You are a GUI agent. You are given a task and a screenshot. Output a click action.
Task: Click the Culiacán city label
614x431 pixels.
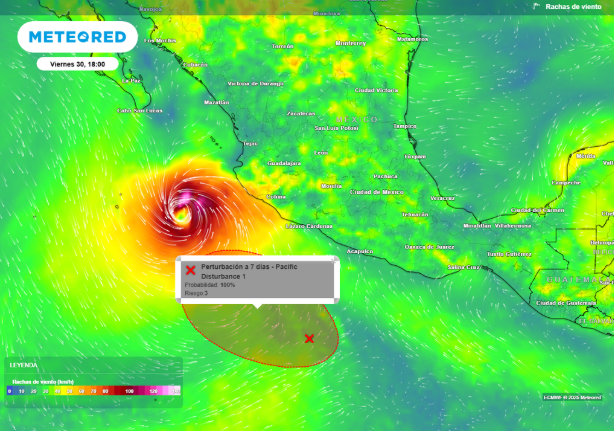pos(195,65)
